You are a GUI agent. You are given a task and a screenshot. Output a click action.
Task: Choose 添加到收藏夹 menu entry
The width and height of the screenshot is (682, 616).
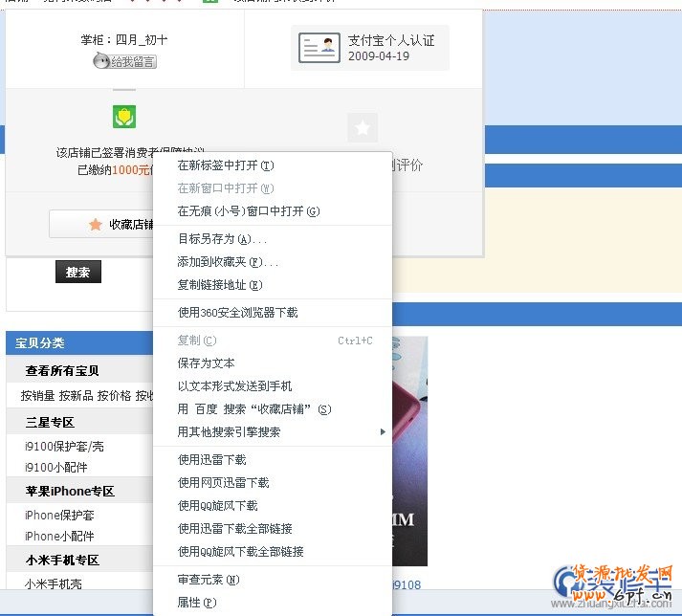click(x=273, y=262)
